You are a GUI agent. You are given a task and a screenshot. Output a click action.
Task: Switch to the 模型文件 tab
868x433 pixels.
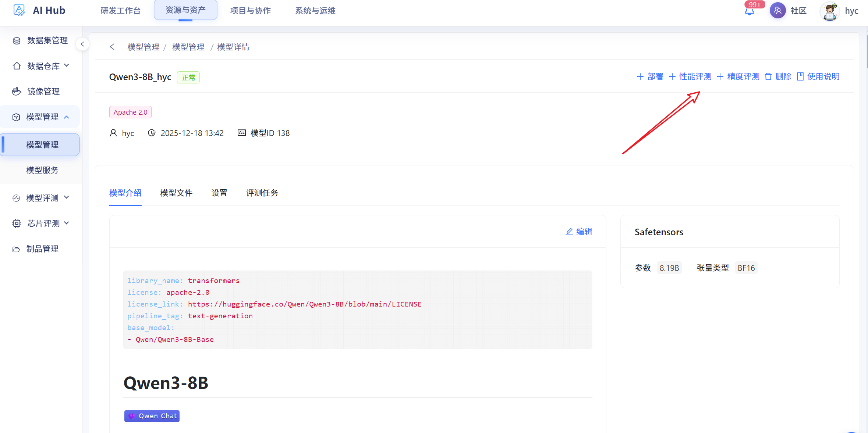[x=176, y=193]
